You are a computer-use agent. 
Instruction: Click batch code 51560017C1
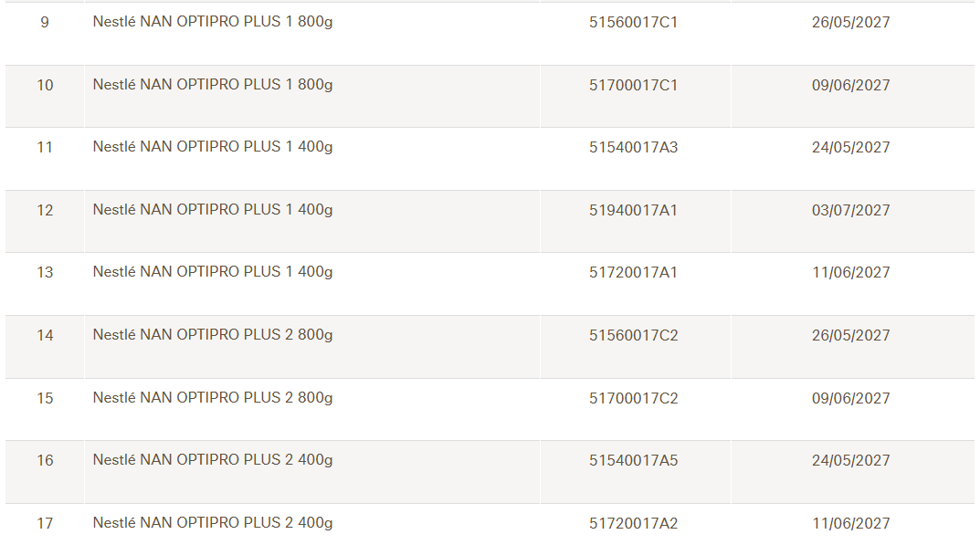pos(633,23)
